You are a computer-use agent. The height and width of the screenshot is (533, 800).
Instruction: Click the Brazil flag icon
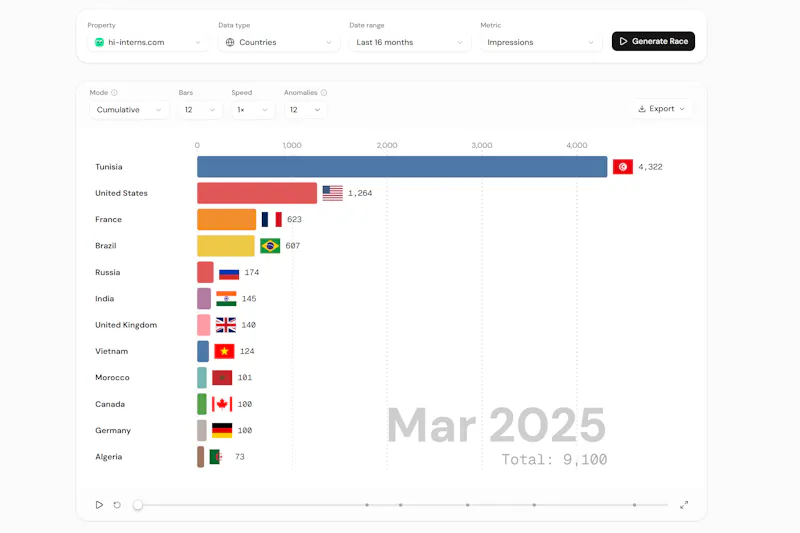pos(270,246)
